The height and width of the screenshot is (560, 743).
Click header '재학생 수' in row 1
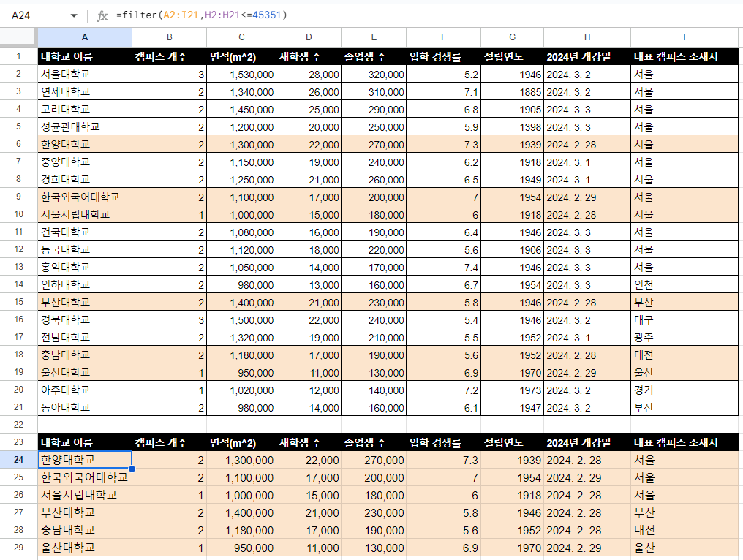pyautogui.click(x=309, y=57)
